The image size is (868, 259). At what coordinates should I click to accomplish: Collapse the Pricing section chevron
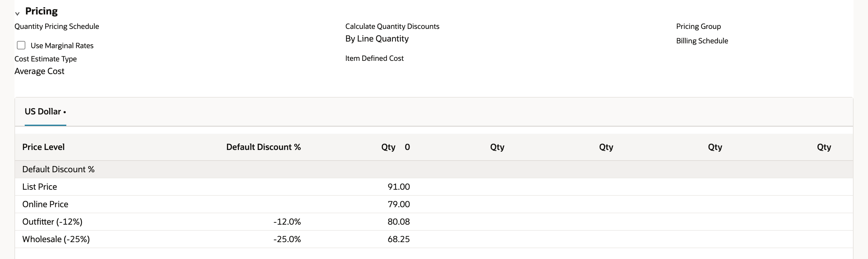[x=17, y=14]
